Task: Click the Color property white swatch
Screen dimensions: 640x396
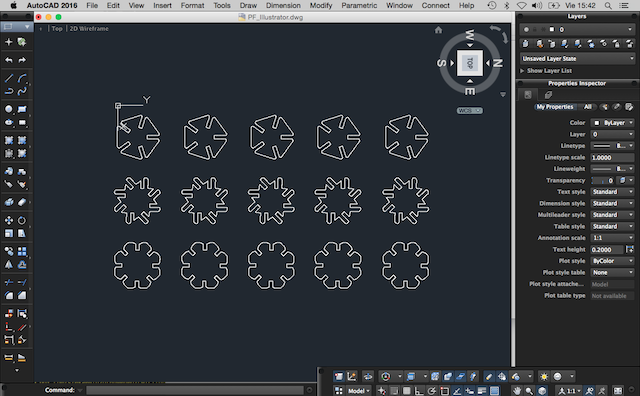Action: (597, 122)
